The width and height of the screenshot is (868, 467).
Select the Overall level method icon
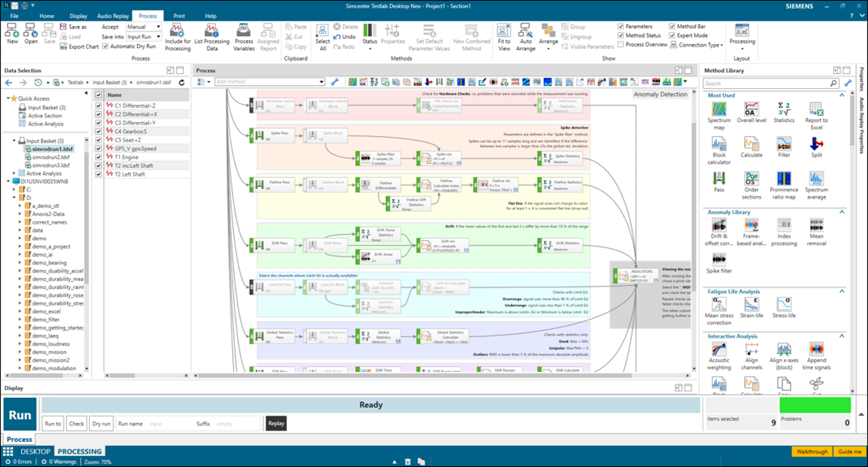(x=751, y=109)
